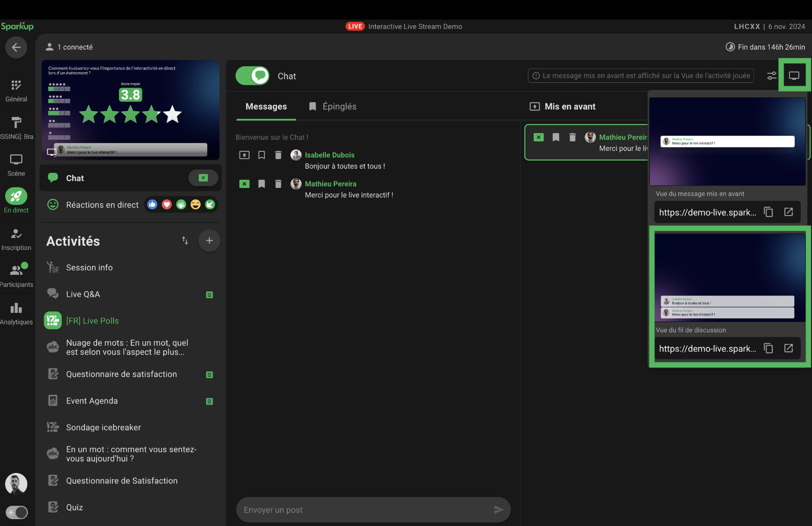The width and height of the screenshot is (812, 526).
Task: Disable the Chat toggle switch
Action: (x=253, y=76)
